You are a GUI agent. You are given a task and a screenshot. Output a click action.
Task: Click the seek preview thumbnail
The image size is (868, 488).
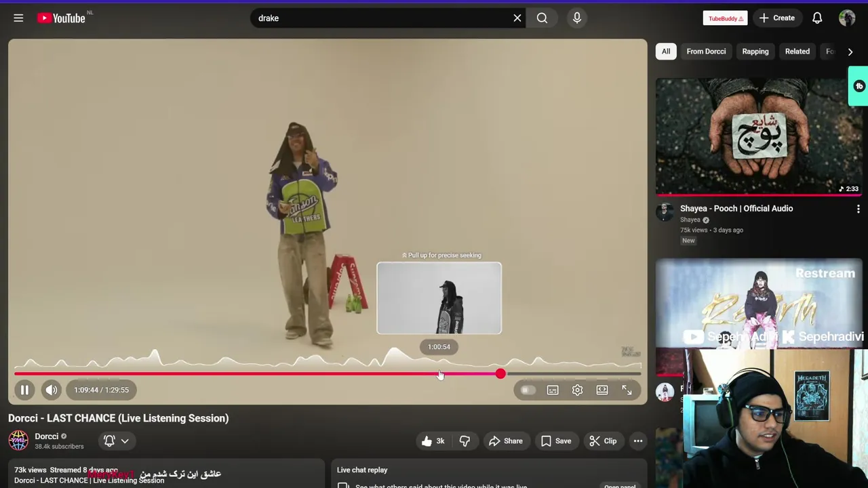coord(439,298)
